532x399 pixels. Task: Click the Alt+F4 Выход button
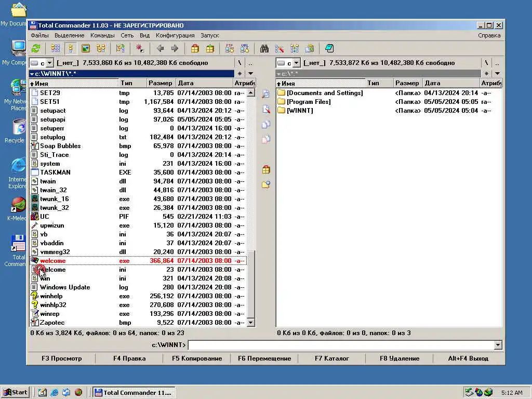468,358
